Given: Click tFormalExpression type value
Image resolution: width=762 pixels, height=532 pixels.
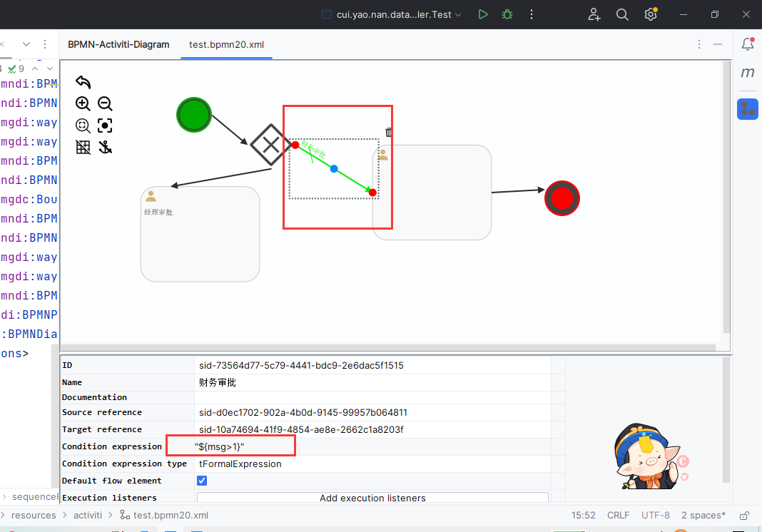Looking at the screenshot, I should (x=372, y=464).
